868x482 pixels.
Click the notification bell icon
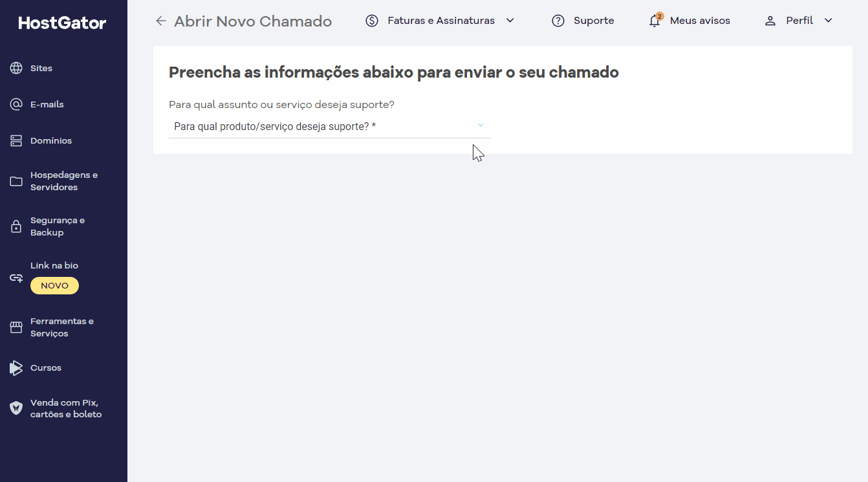coord(655,21)
